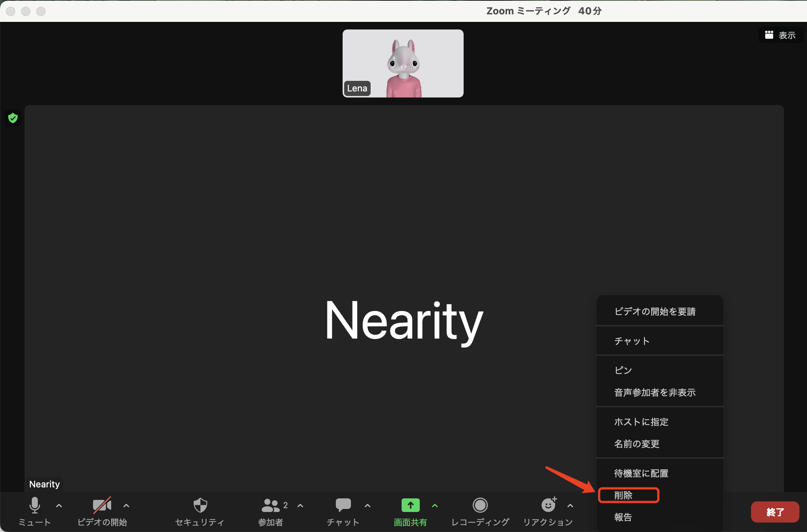
Task: Click the セキュリティ label
Action: (x=200, y=522)
